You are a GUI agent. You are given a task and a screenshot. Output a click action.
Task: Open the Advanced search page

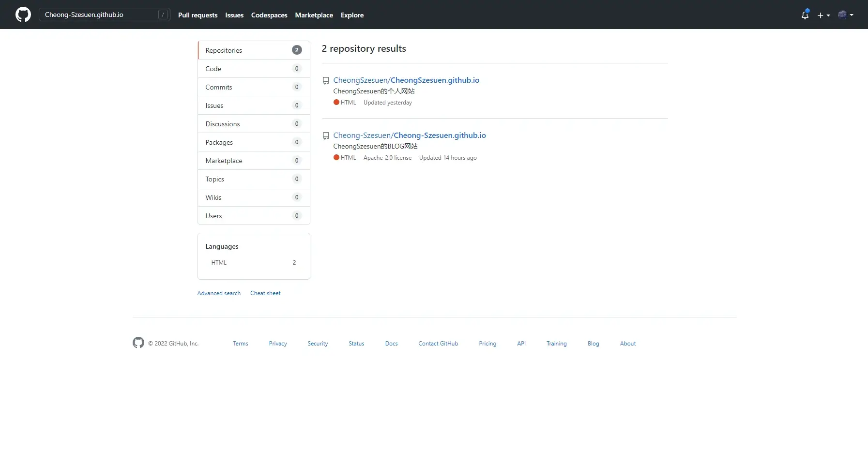pyautogui.click(x=219, y=293)
